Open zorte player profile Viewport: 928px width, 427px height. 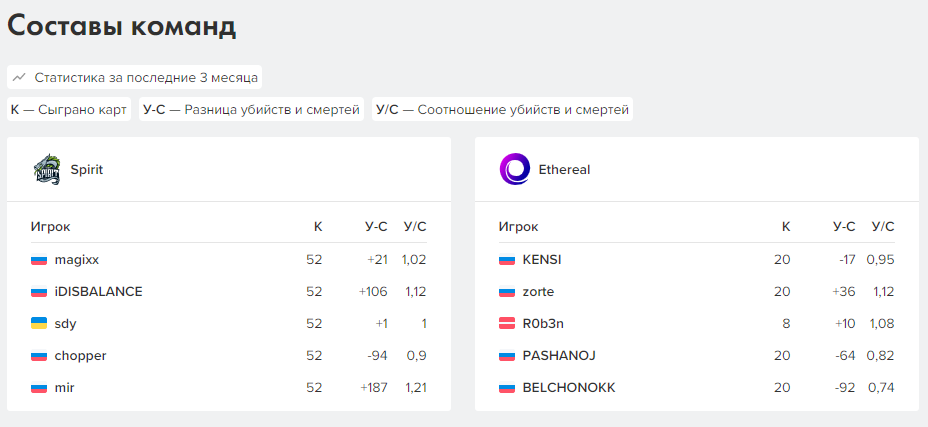[x=538, y=292]
